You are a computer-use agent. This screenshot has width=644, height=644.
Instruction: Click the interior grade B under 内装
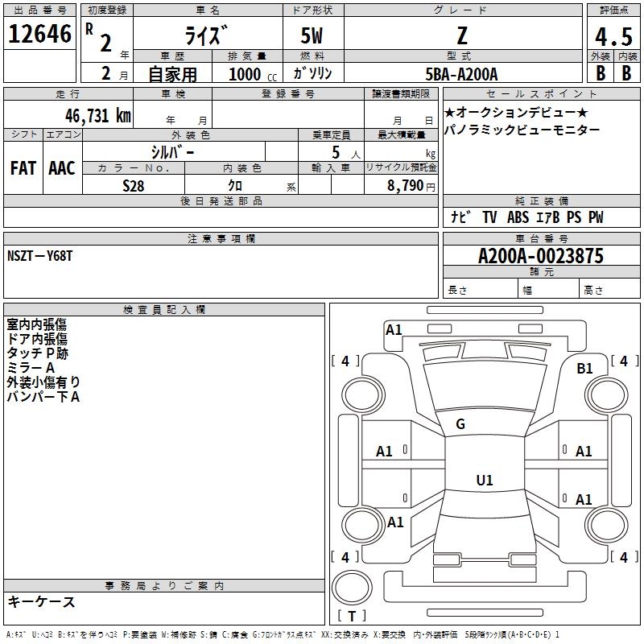(x=626, y=73)
